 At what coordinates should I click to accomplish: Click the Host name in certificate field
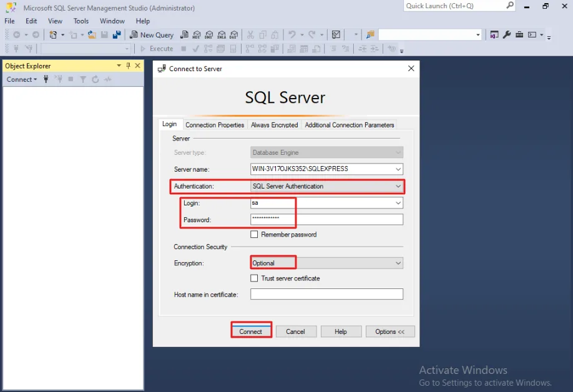tap(326, 294)
